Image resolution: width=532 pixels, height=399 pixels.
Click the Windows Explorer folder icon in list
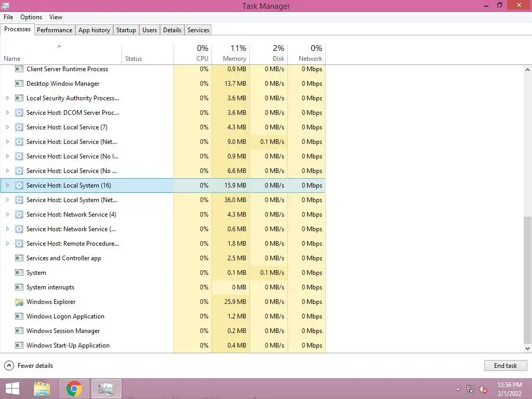(19, 302)
